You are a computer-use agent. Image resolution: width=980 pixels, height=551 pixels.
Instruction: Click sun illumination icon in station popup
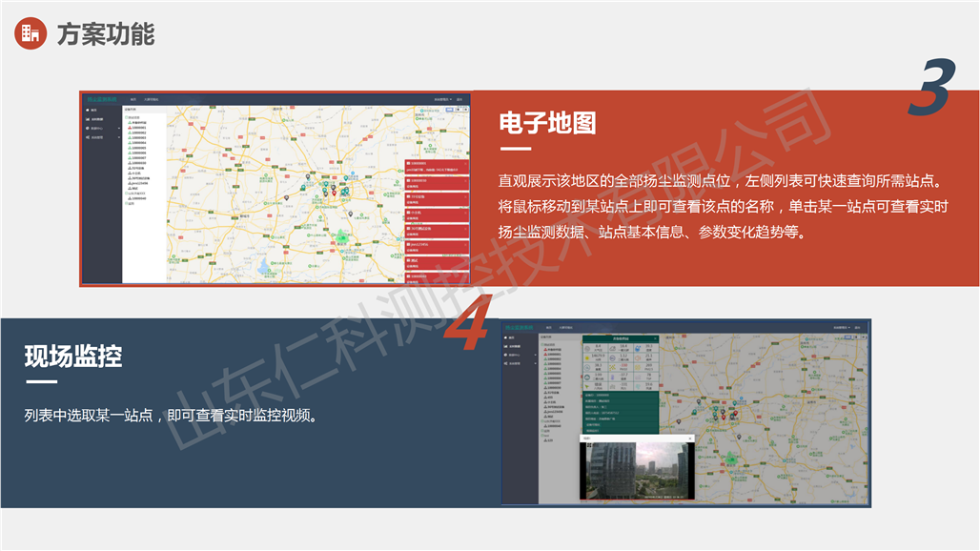587,358
